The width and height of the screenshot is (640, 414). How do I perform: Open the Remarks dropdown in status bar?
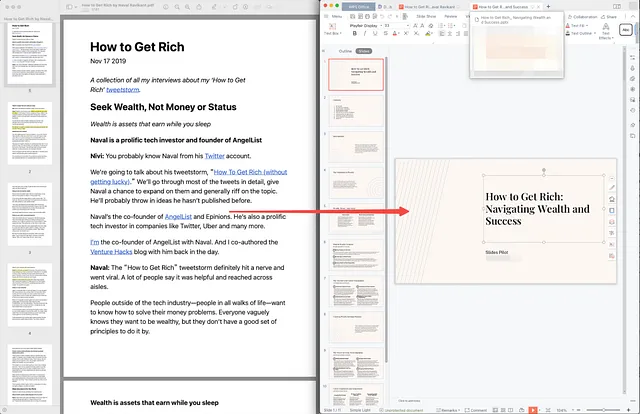(x=448, y=410)
